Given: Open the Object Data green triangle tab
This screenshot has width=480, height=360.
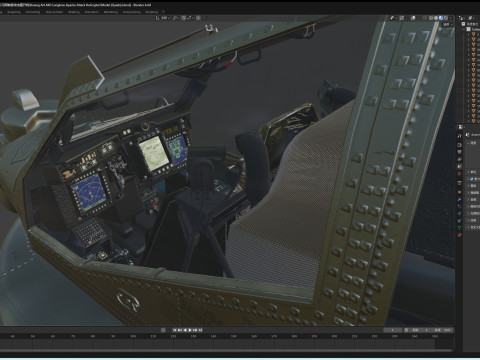Looking at the screenshot, I should (x=459, y=228).
